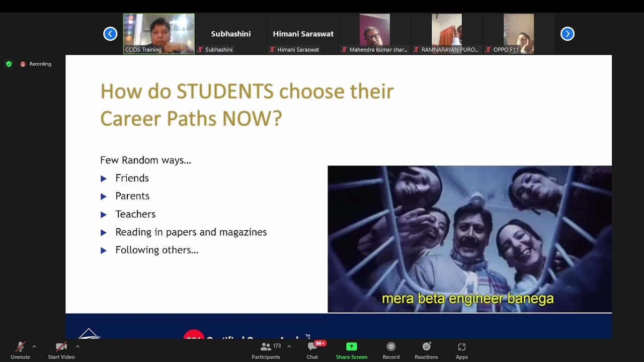Screen dimensions: 644x362
Task: Click the muted mic icon on Himani Saraswat
Action: click(x=272, y=50)
